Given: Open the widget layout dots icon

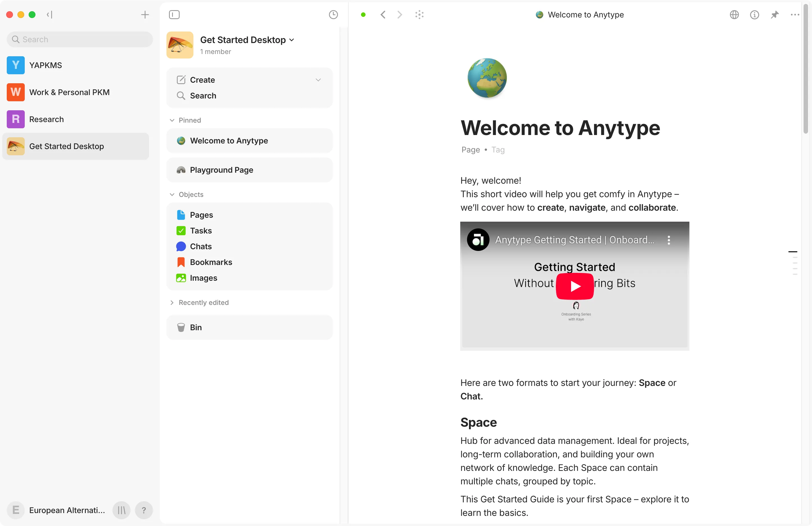Looking at the screenshot, I should click(419, 15).
